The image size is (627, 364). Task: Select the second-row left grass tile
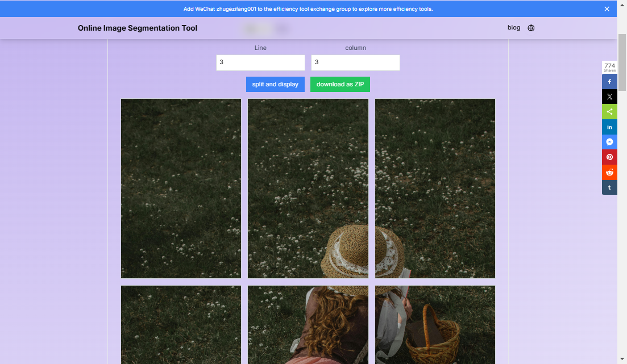click(181, 324)
